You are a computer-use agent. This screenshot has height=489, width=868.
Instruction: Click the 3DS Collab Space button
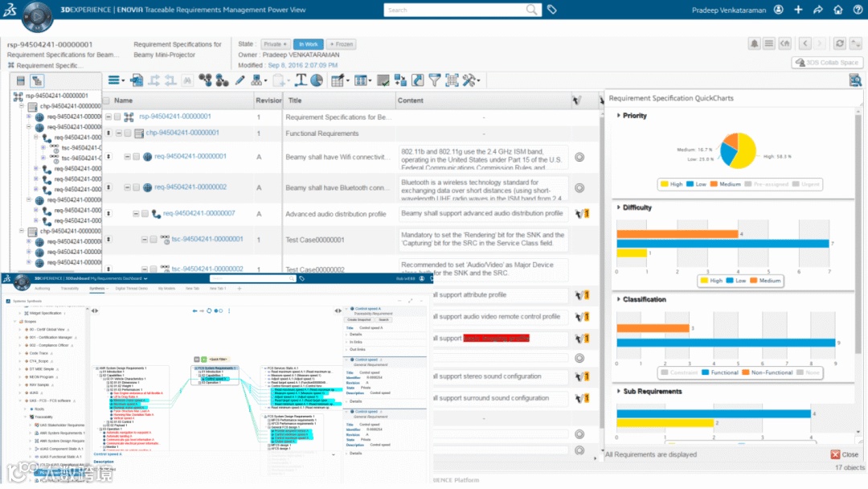(827, 63)
